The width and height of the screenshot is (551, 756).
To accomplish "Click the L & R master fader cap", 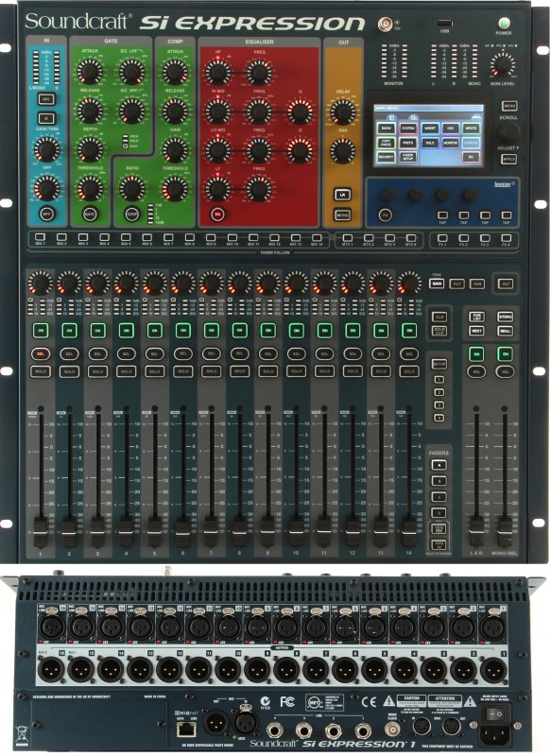I will pos(476,531).
